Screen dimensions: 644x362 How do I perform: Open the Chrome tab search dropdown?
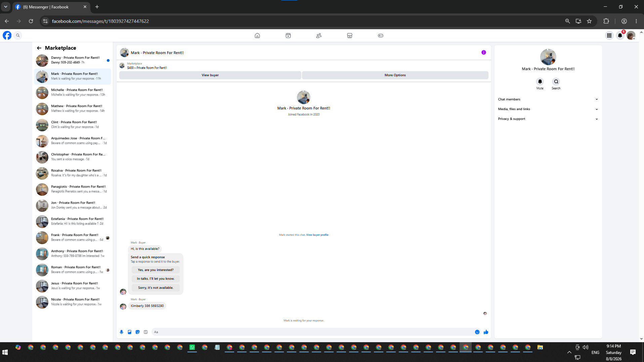pos(6,7)
